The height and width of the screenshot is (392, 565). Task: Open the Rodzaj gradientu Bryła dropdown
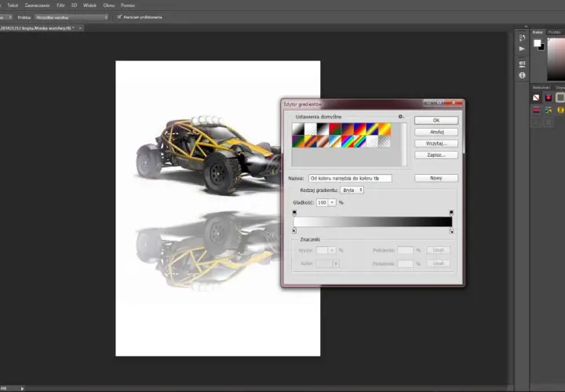(352, 190)
